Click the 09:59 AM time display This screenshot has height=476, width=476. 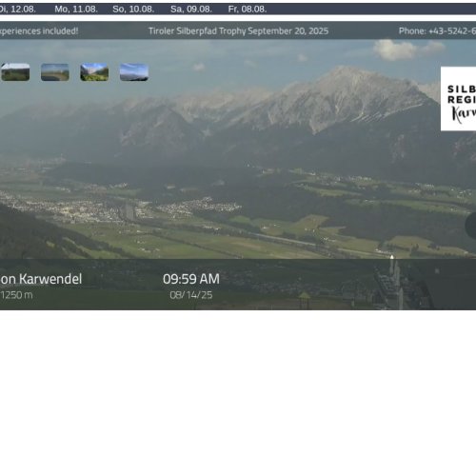point(191,279)
